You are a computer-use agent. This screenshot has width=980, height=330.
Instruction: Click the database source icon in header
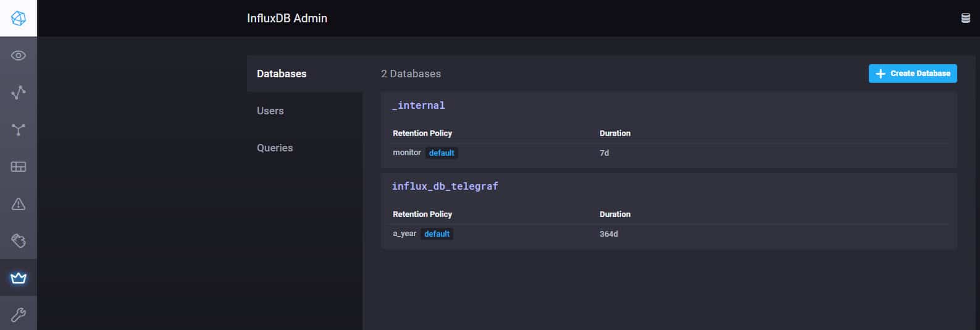[966, 19]
